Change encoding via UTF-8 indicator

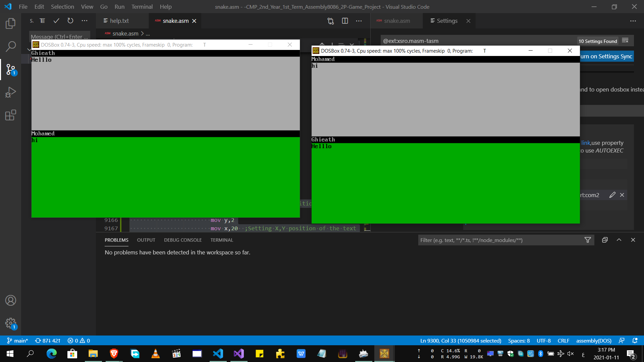click(x=544, y=341)
